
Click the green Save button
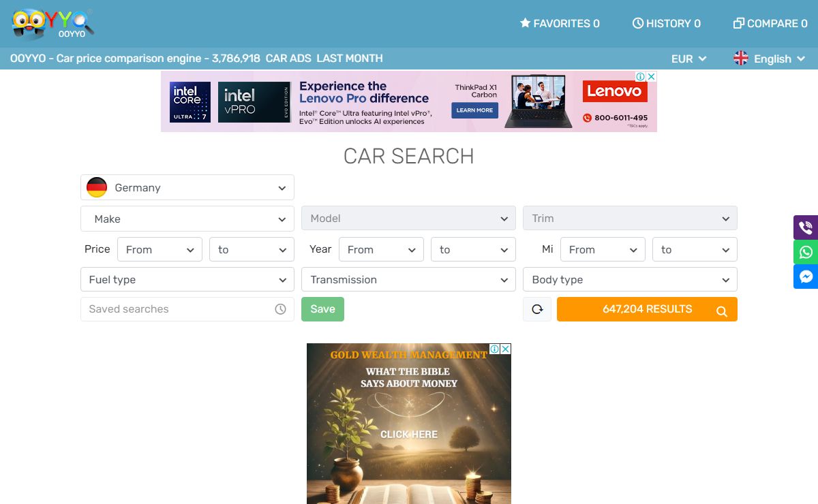pyautogui.click(x=322, y=309)
